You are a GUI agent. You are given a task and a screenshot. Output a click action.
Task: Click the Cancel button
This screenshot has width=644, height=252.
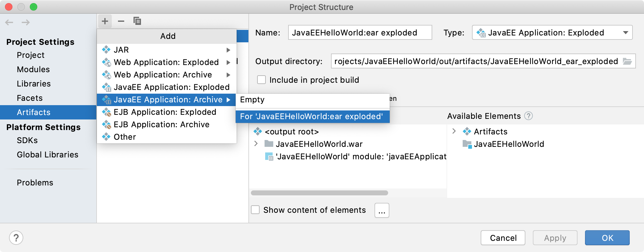click(503, 238)
